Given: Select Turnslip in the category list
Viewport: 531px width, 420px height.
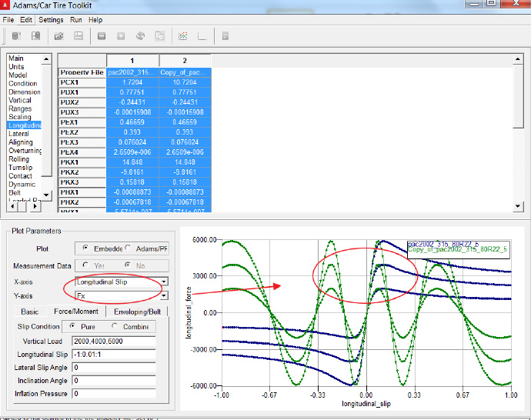Looking at the screenshot, I should coord(20,168).
